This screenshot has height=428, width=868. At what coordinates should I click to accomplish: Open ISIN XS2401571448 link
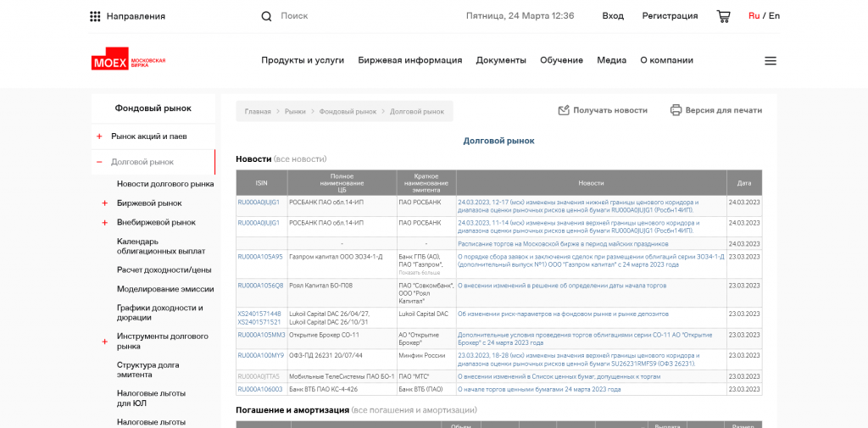coord(259,314)
